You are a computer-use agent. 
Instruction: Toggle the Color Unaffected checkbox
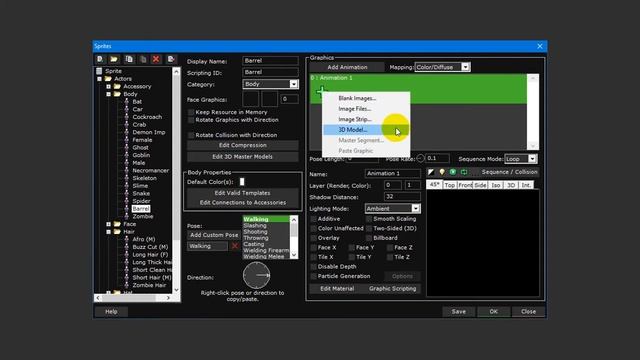click(x=313, y=229)
